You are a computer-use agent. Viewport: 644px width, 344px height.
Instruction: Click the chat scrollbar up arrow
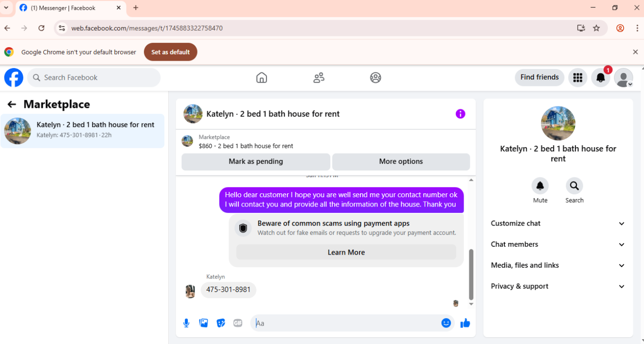[x=471, y=180]
